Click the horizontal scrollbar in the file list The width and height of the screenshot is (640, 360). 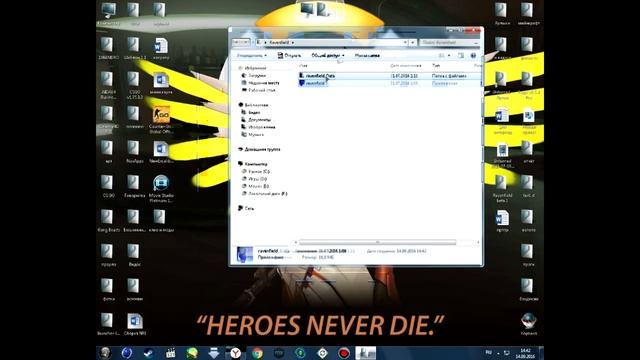(x=378, y=242)
